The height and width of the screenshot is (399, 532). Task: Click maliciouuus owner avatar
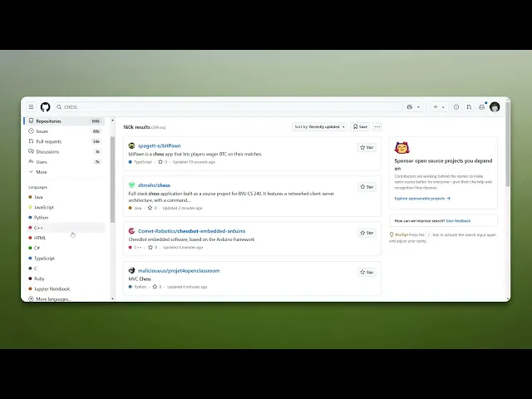[x=131, y=271]
